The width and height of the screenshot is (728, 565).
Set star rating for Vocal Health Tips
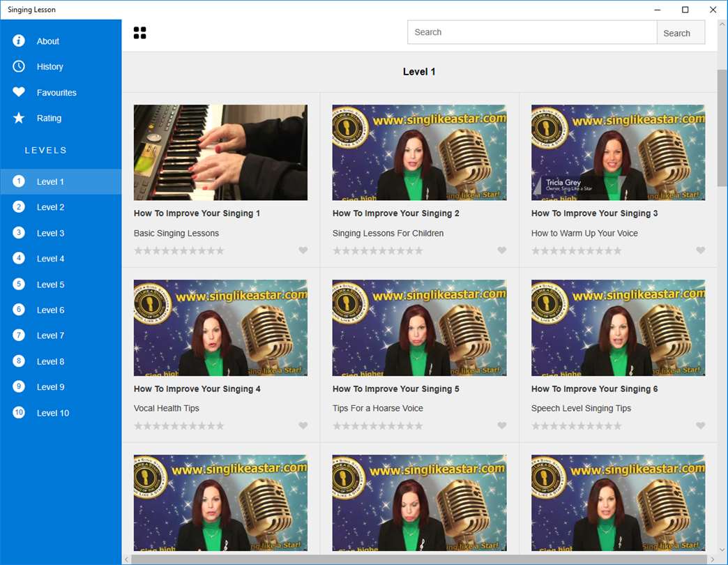(179, 425)
